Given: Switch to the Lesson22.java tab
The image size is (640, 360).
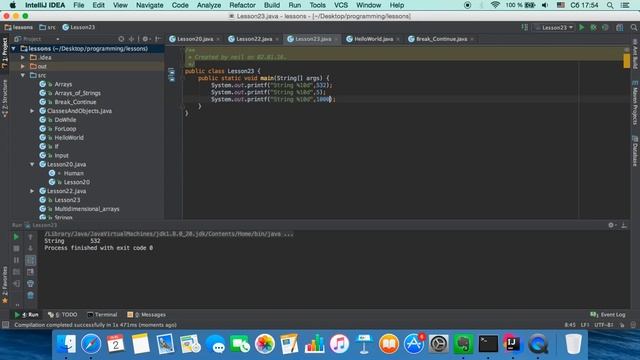Looking at the screenshot, I should (254, 39).
